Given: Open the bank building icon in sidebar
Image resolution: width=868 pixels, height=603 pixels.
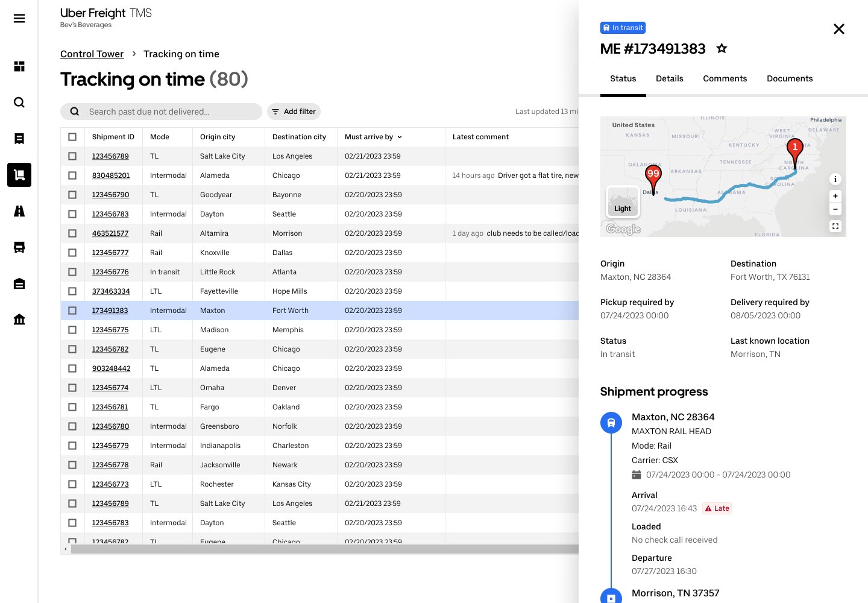Looking at the screenshot, I should (x=19, y=320).
